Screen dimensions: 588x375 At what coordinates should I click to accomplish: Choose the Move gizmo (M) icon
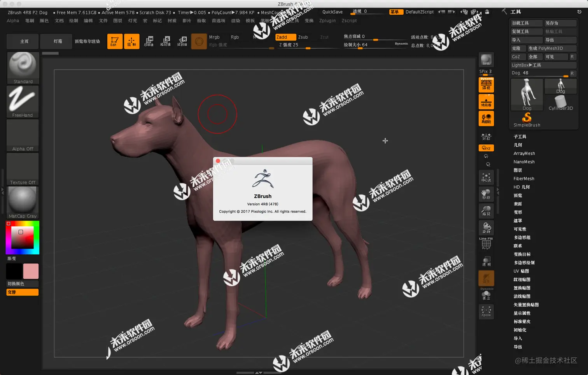pos(149,41)
